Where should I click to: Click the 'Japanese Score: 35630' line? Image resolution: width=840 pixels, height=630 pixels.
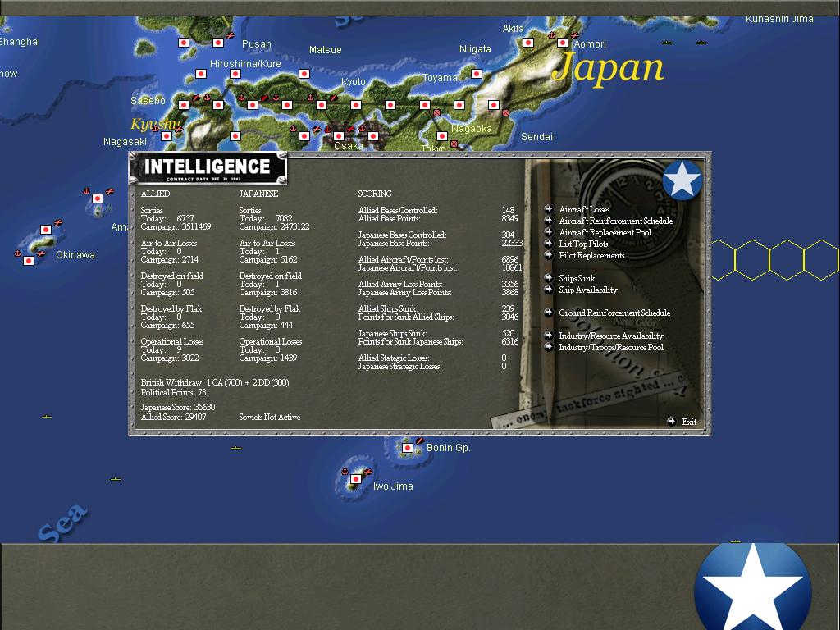(178, 407)
